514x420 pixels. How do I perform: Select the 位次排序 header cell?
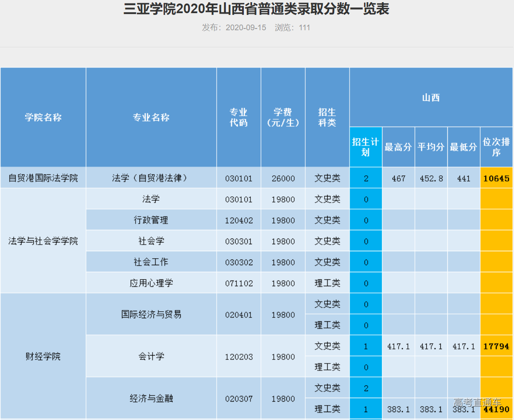tap(496, 147)
